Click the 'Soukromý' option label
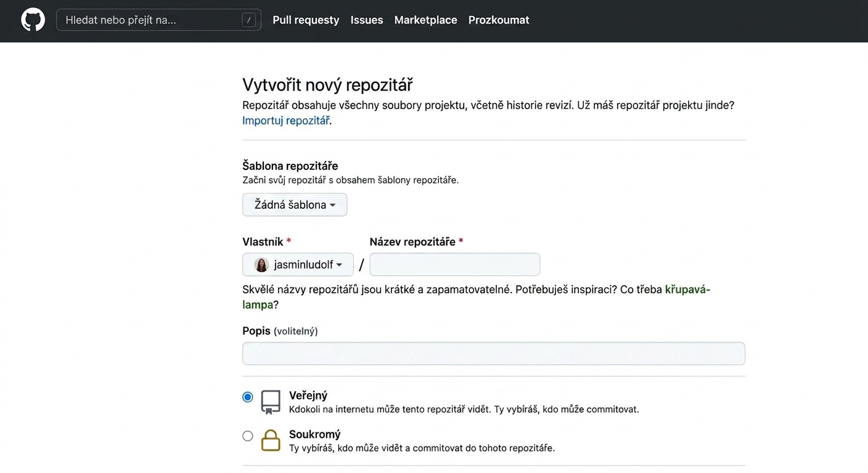 315,434
